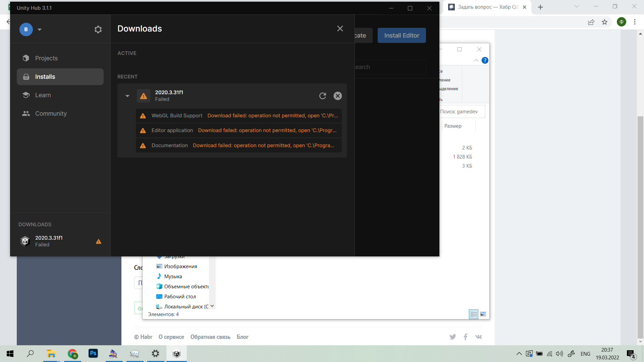This screenshot has height=362, width=644.
Task: Open the volume control in tray
Action: pyautogui.click(x=559, y=354)
